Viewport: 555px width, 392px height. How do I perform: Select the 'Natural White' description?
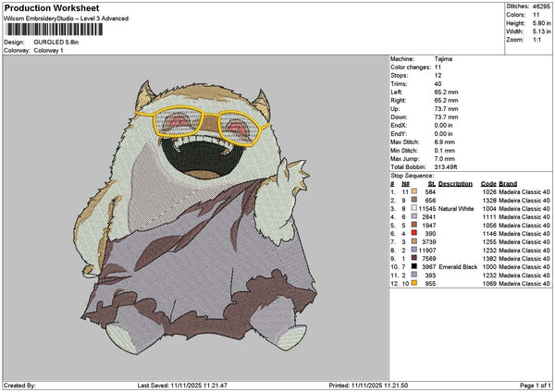456,209
